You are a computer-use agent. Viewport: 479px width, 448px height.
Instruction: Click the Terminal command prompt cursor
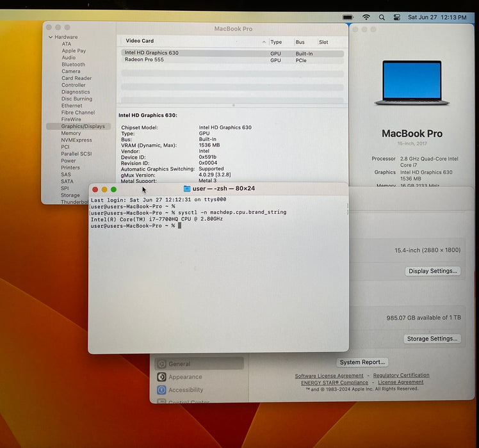[179, 226]
